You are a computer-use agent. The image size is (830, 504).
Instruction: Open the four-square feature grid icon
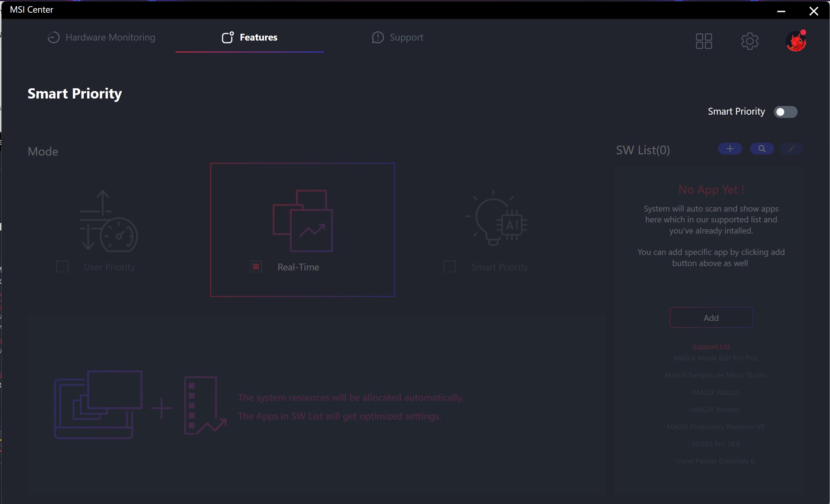(704, 41)
